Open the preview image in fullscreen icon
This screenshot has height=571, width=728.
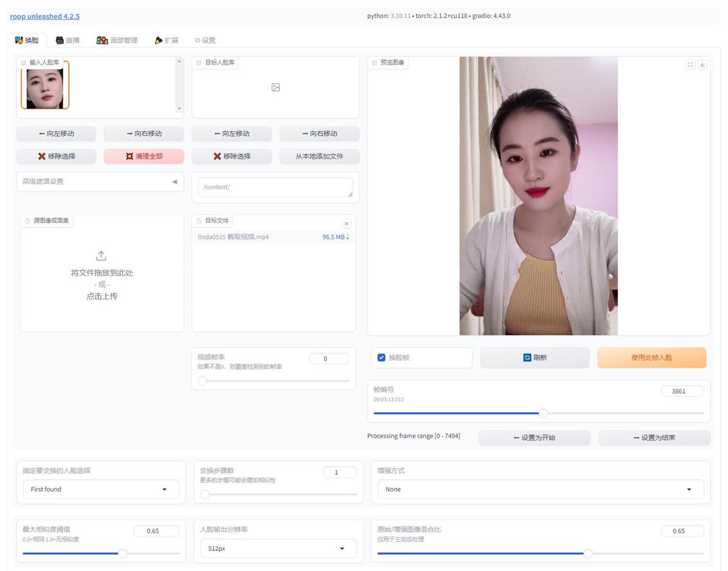pos(690,64)
